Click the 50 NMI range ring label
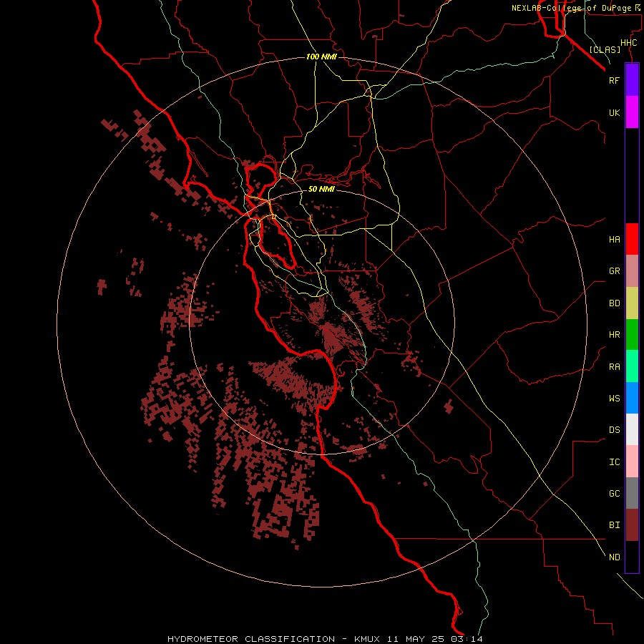The width and height of the screenshot is (644, 644). [321, 189]
